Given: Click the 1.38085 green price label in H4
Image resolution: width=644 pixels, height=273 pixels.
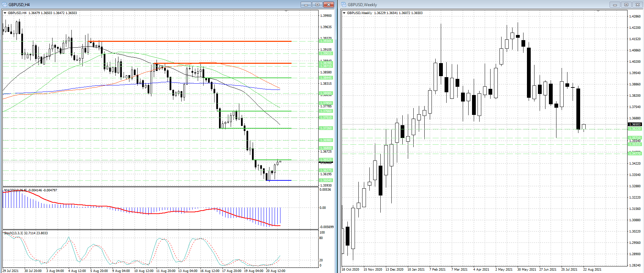Looking at the screenshot, I should click(x=326, y=93).
